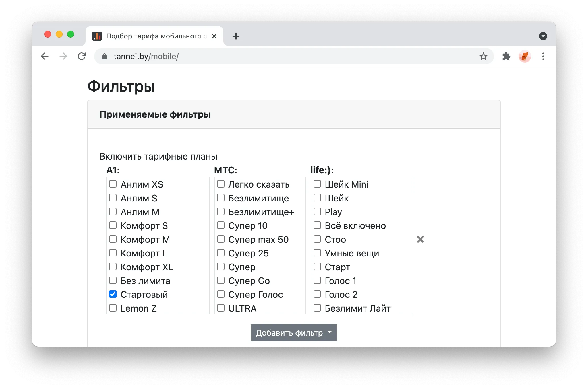Check the plain Супер plan
Image resolution: width=588 pixels, height=389 pixels.
(x=221, y=267)
